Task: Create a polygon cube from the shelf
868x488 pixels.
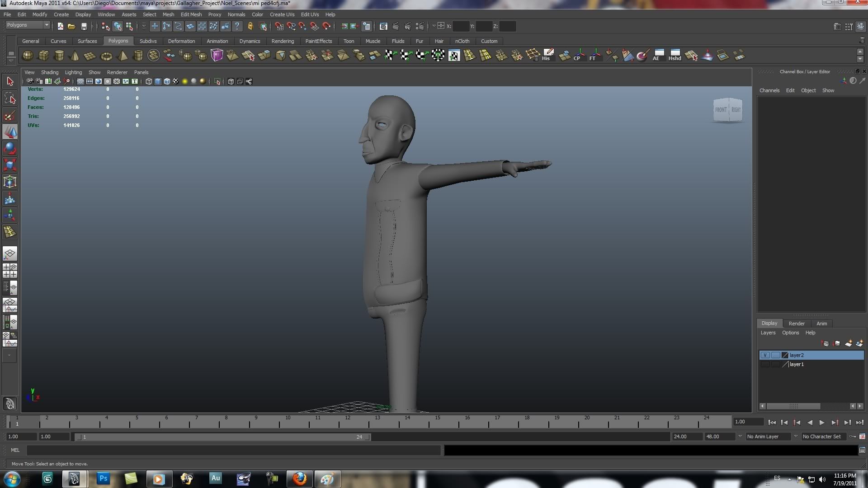Action: [x=43, y=56]
